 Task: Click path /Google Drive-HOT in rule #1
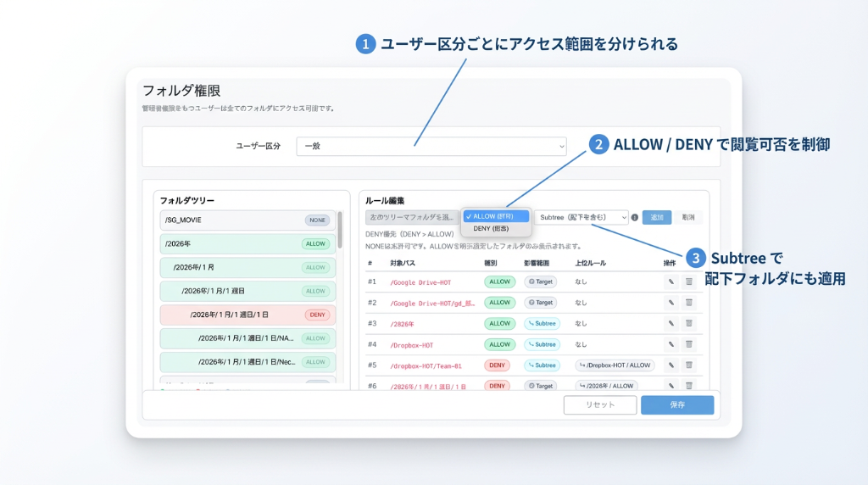(420, 282)
